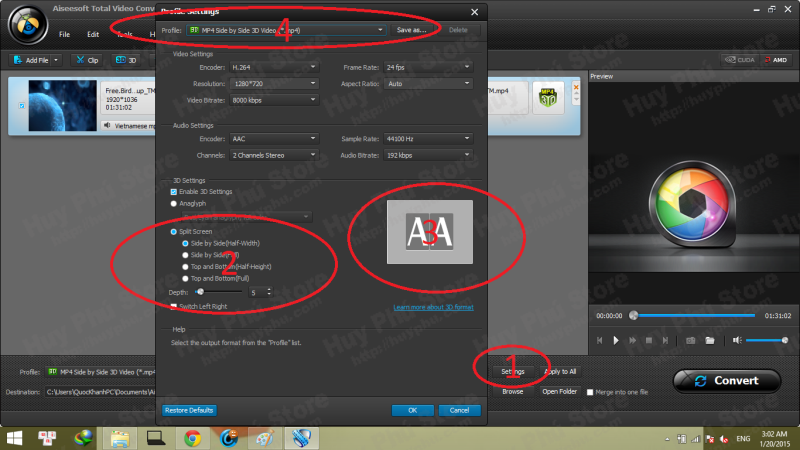This screenshot has height=450, width=800.
Task: Toggle Merge into one file checkbox
Action: click(x=590, y=392)
